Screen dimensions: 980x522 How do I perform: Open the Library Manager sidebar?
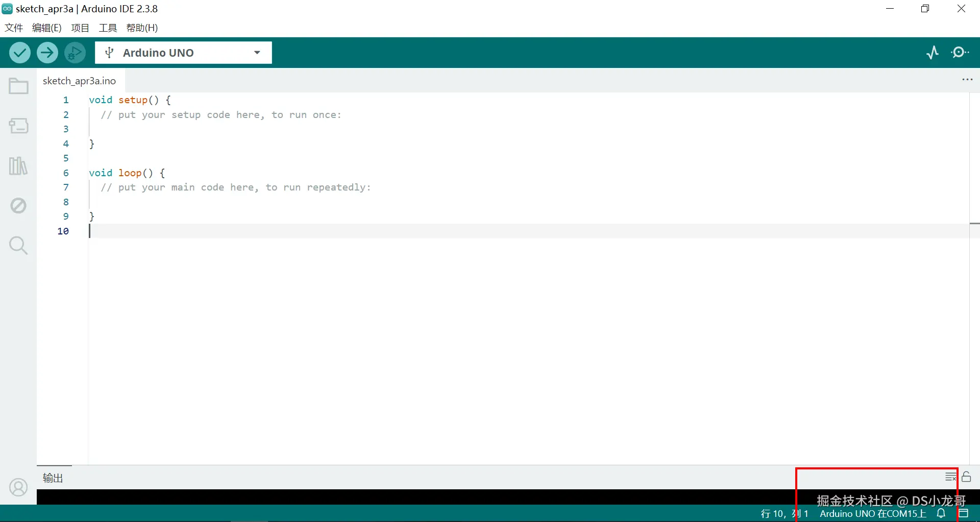tap(18, 165)
